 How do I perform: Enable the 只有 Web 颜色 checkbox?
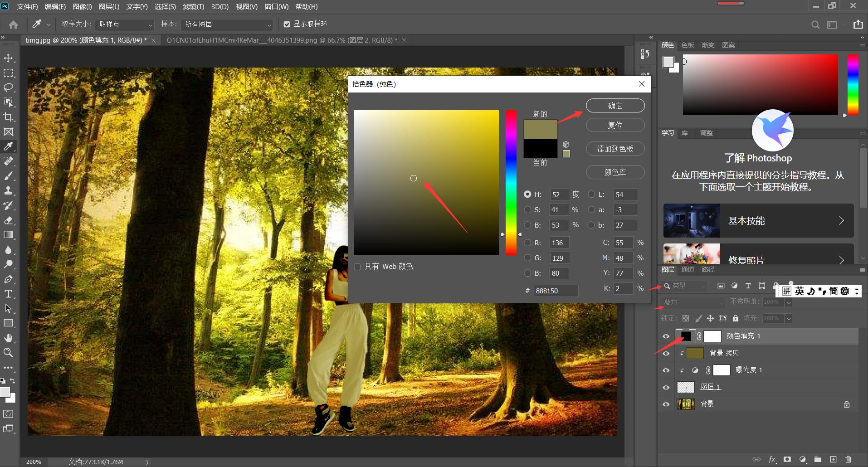click(x=357, y=267)
